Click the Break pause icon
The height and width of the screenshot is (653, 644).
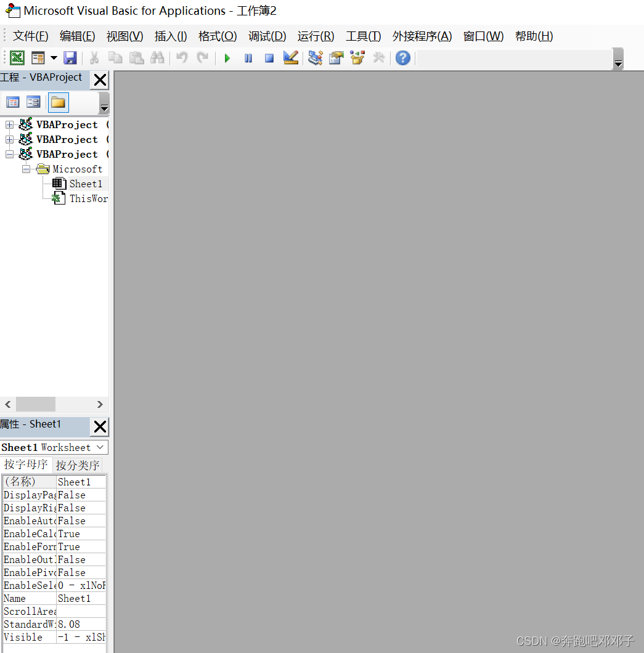click(x=248, y=58)
